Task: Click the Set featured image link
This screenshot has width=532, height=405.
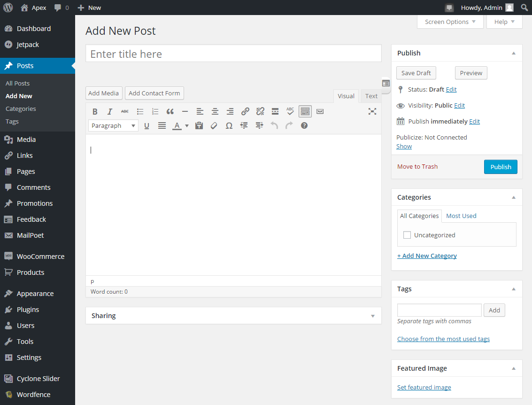Action: pyautogui.click(x=424, y=387)
